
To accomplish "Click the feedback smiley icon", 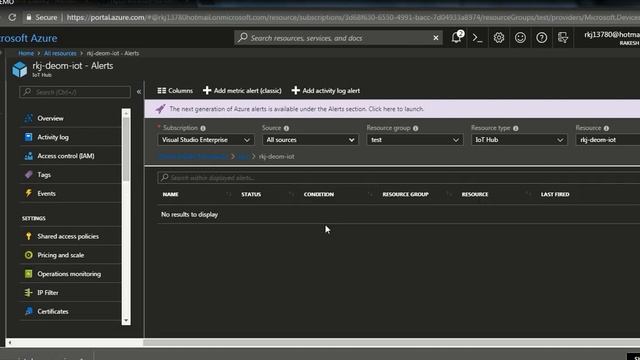I will [x=520, y=38].
